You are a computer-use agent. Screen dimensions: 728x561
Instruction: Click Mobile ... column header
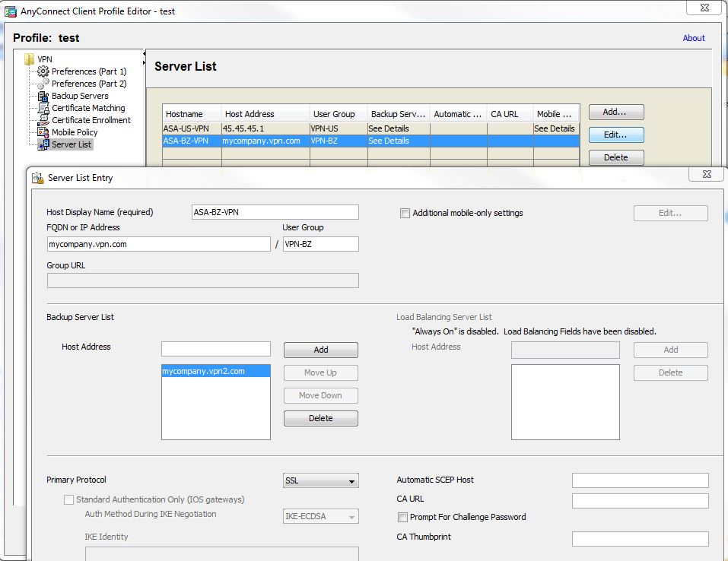click(557, 114)
